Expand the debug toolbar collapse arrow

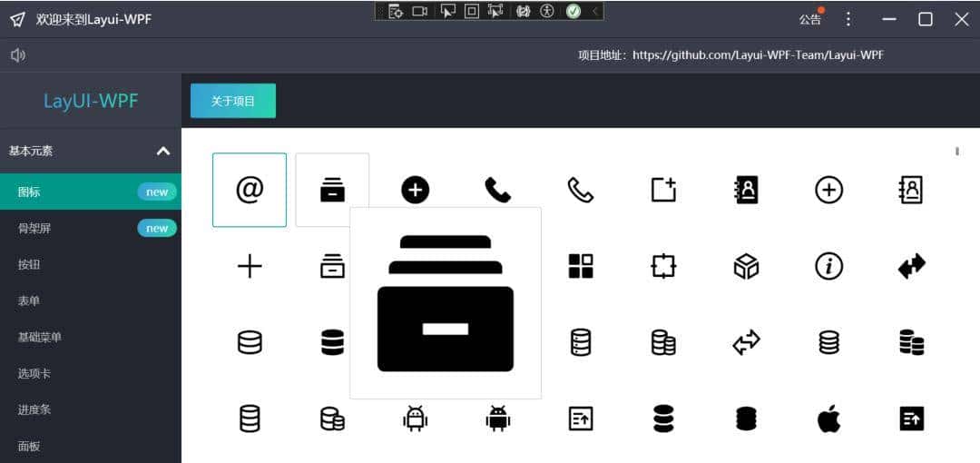click(595, 11)
